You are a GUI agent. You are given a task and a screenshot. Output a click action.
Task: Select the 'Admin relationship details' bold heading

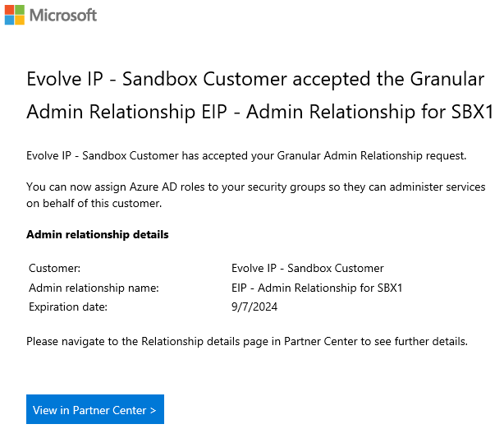tap(97, 234)
